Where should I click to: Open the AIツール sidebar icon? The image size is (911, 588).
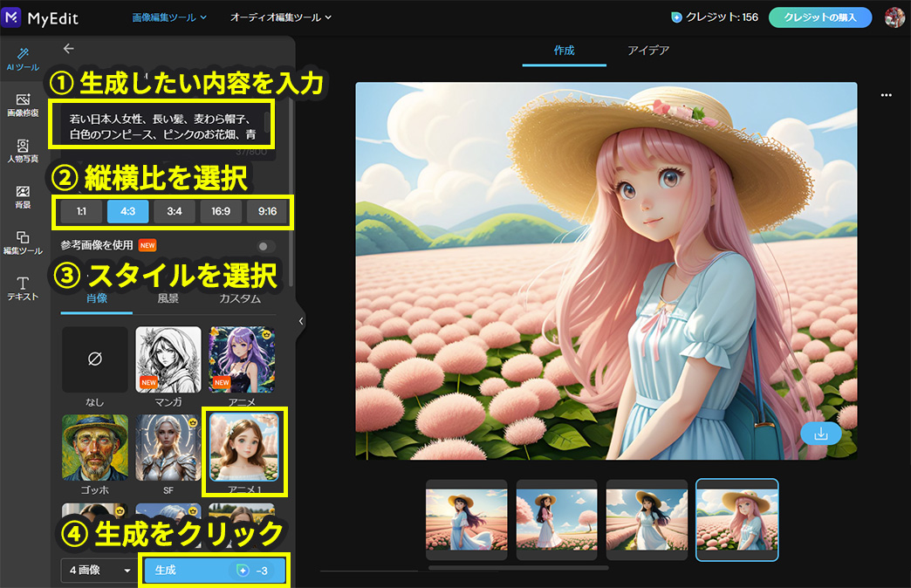[24, 58]
